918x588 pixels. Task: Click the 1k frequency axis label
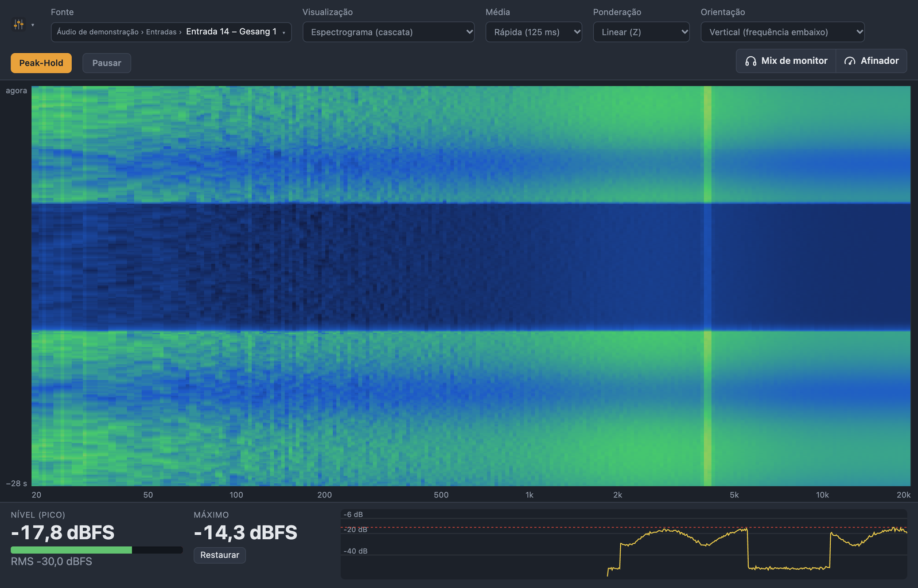pos(529,495)
